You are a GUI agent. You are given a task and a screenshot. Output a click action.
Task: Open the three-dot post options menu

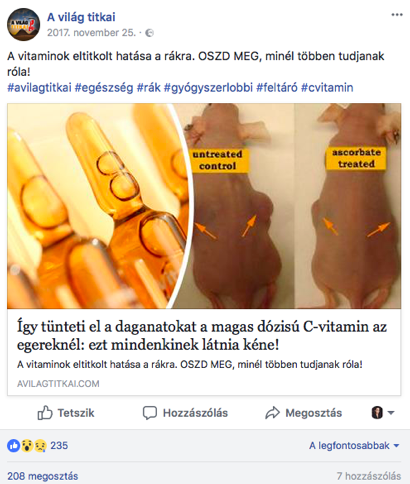[397, 15]
